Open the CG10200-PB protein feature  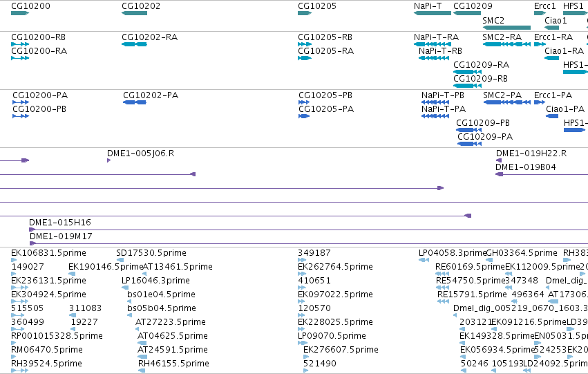click(21, 116)
